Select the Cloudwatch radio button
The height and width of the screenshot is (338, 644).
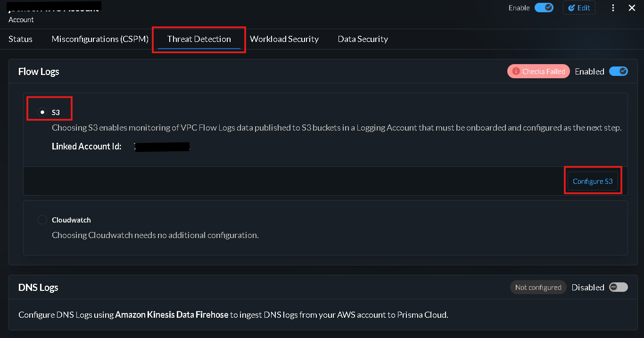tap(42, 220)
